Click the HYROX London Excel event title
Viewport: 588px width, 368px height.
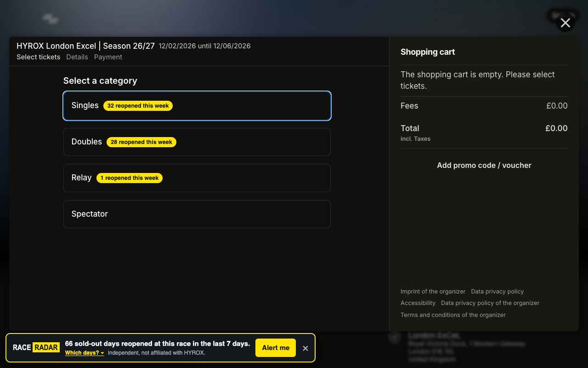pyautogui.click(x=85, y=46)
